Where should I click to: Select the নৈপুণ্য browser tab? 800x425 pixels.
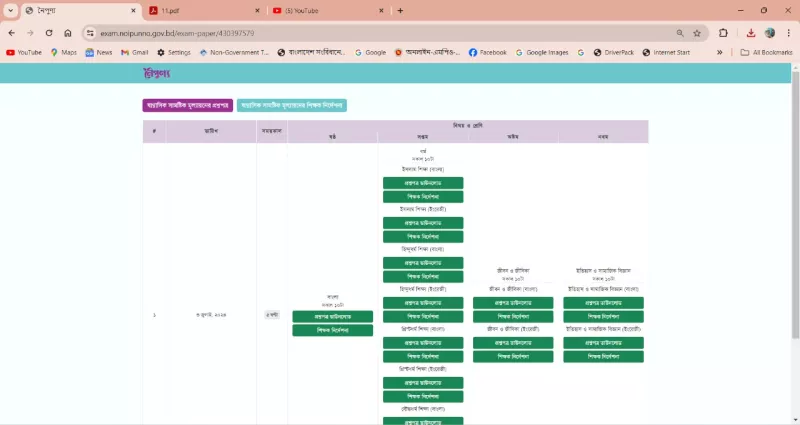tap(81, 10)
